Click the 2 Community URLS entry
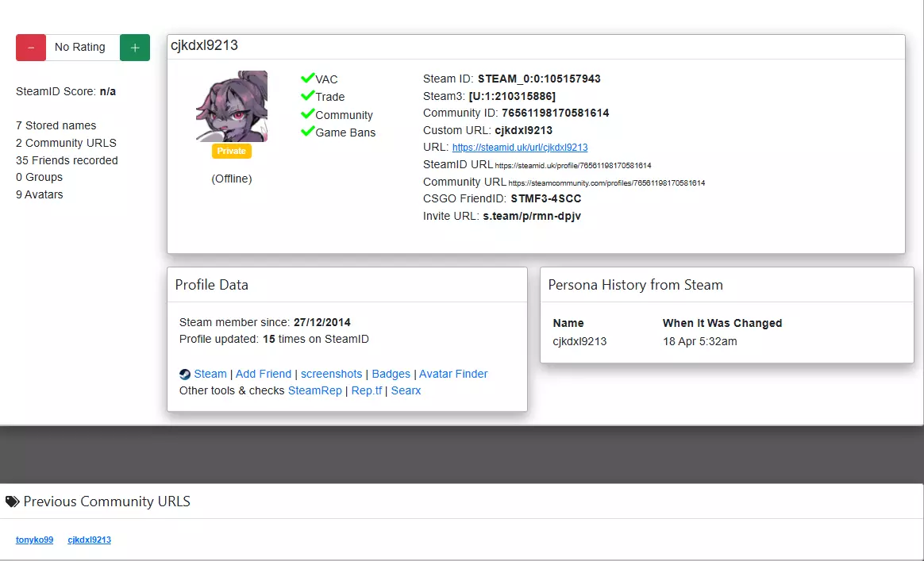 click(66, 143)
